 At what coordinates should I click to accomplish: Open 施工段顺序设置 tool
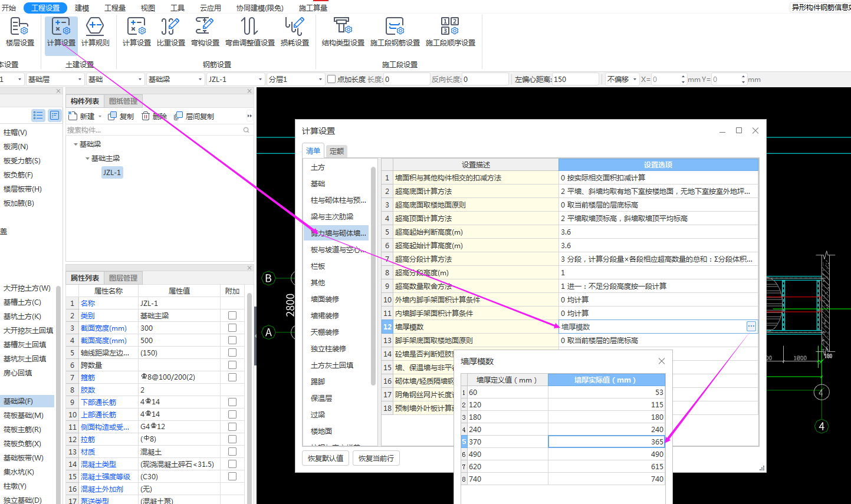point(451,32)
